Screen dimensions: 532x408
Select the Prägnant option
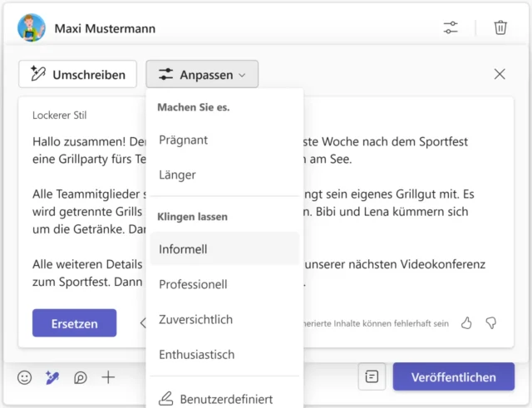tap(184, 140)
